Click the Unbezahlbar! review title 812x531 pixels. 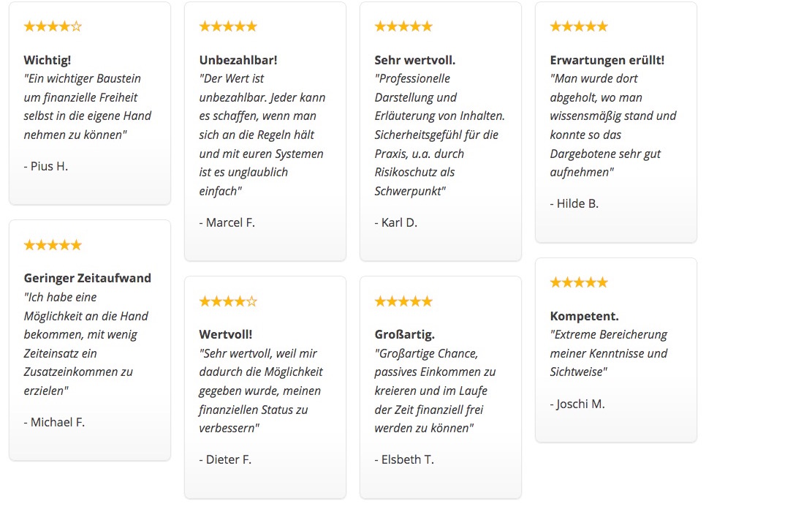(238, 60)
